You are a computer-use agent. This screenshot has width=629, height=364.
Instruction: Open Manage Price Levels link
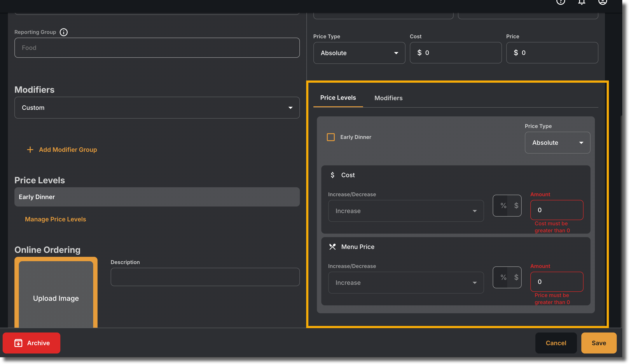pyautogui.click(x=55, y=219)
